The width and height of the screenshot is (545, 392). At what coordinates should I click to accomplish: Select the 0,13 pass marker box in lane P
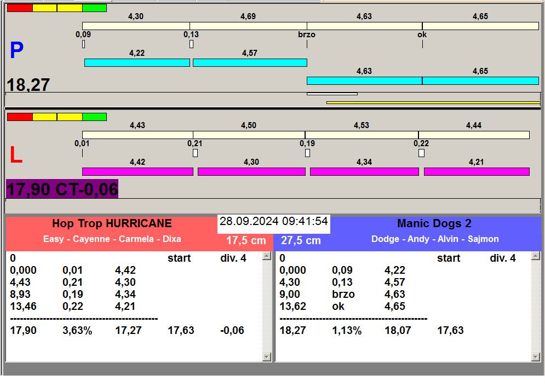191,44
